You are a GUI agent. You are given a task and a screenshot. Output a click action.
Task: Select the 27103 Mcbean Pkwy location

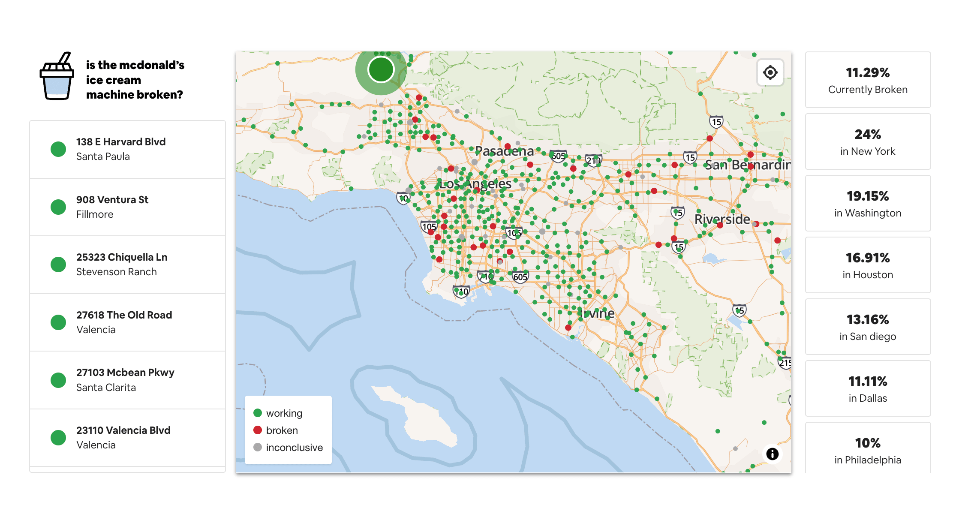[128, 380]
